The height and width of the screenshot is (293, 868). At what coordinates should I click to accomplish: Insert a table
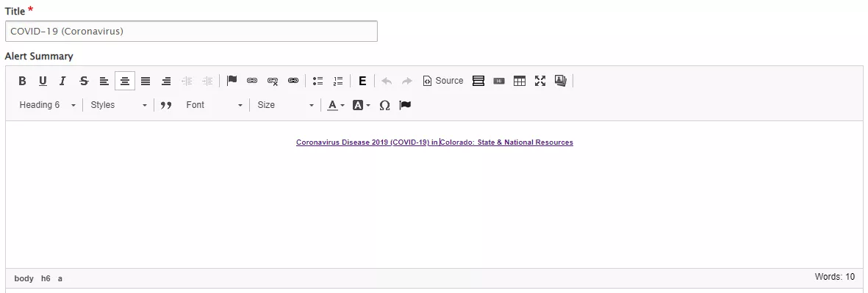pyautogui.click(x=519, y=81)
